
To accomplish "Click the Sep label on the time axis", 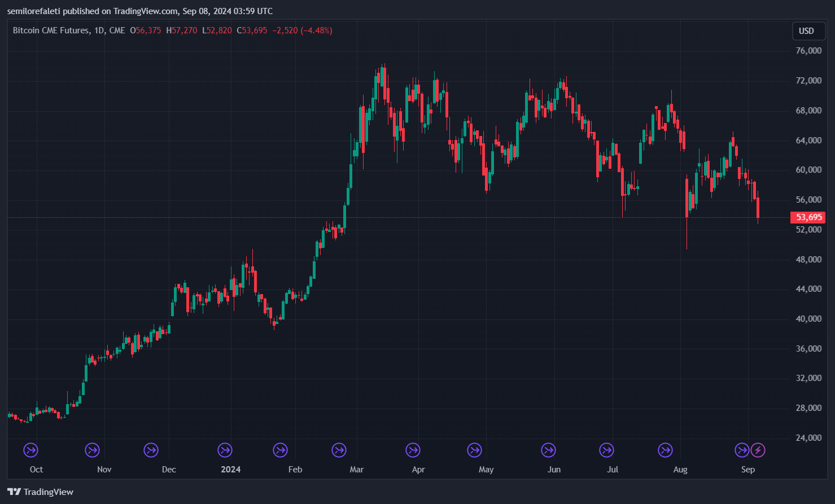I will 748,469.
